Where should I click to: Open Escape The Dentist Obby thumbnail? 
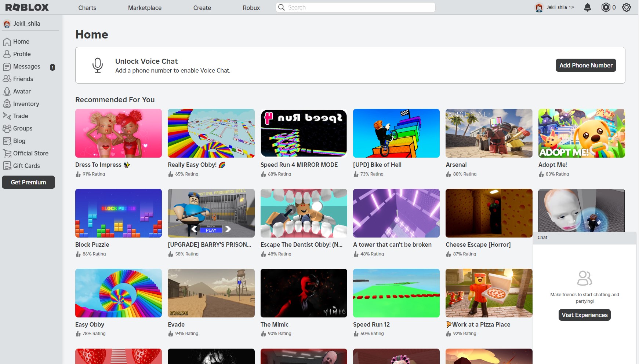[x=304, y=213]
